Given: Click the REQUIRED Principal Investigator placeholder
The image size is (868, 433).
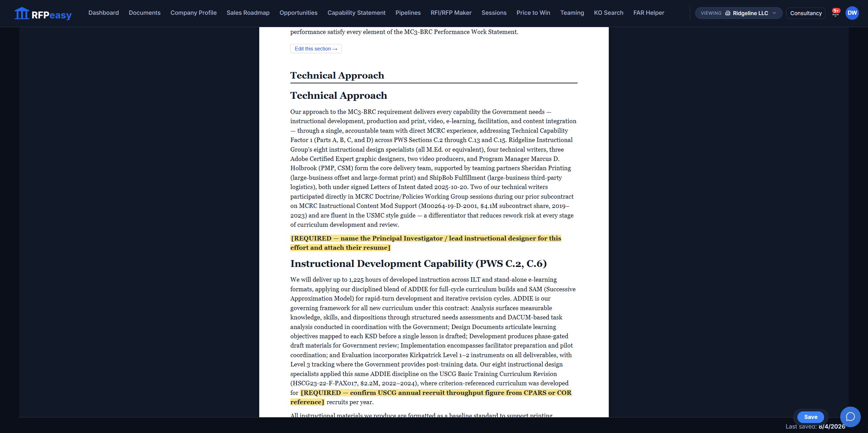Looking at the screenshot, I should click(426, 243).
